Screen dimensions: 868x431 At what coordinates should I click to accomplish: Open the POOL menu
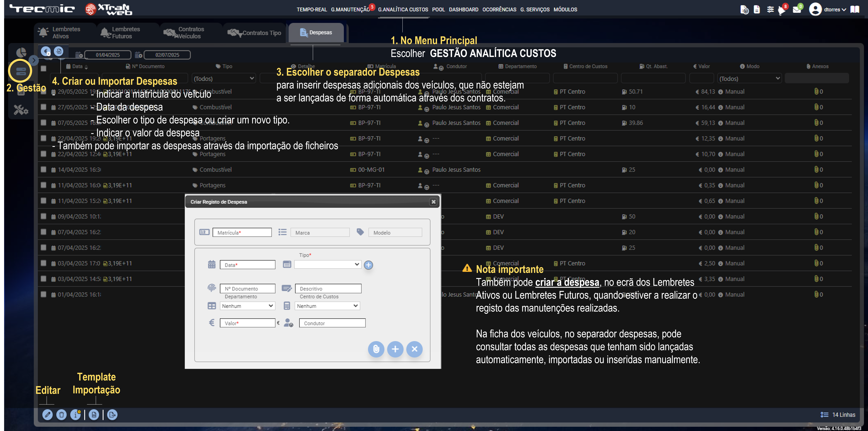[x=438, y=9]
